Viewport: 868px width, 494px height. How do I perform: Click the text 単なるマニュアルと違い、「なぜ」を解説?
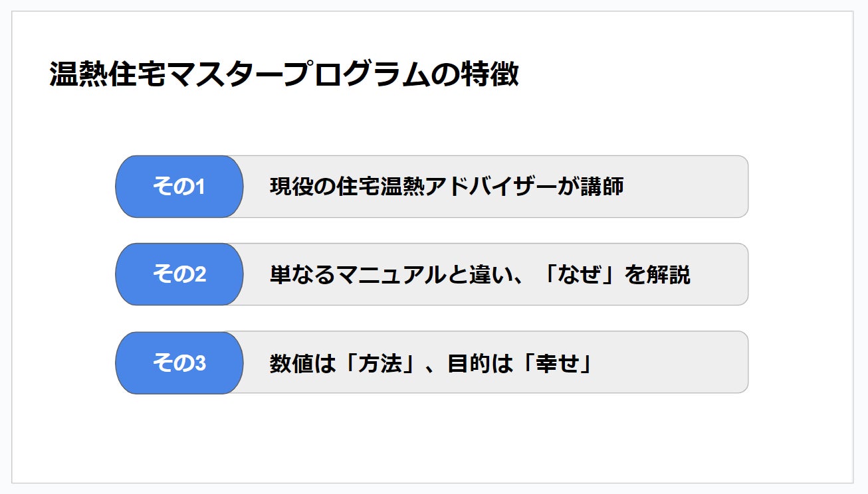click(x=479, y=274)
